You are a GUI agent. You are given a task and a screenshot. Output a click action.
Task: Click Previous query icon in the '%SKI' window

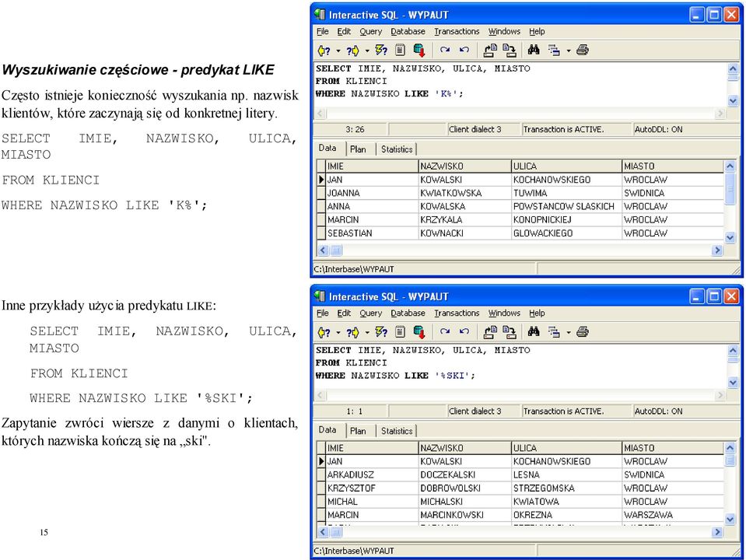324,332
